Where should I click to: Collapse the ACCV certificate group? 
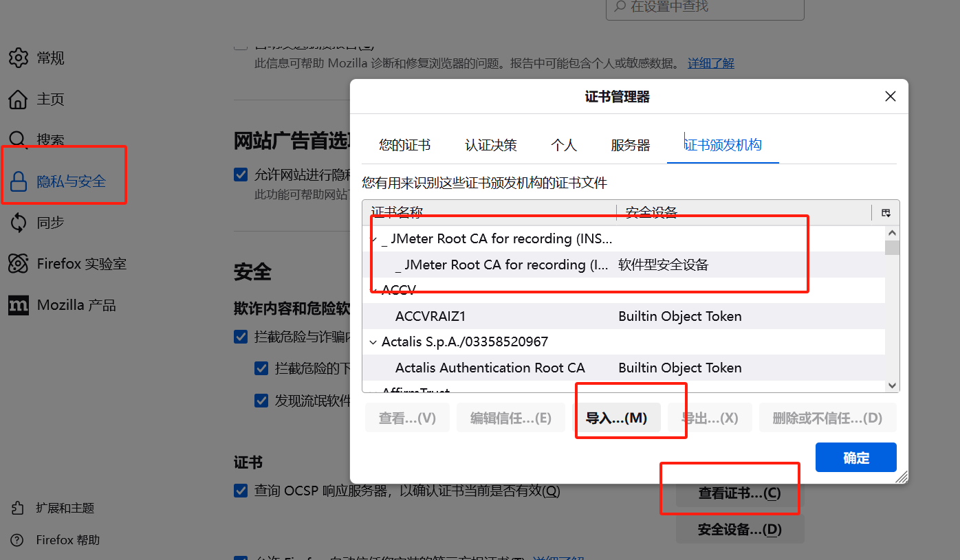coord(373,290)
